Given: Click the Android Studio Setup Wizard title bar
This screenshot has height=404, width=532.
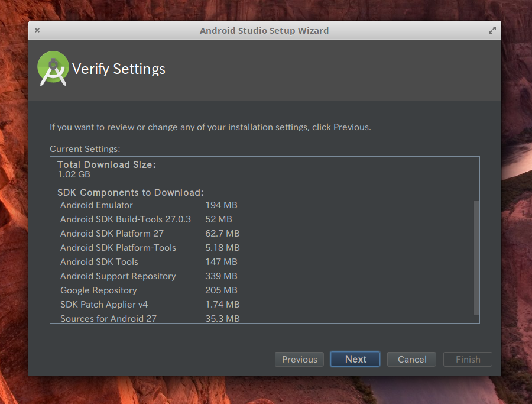Looking at the screenshot, I should [x=264, y=30].
